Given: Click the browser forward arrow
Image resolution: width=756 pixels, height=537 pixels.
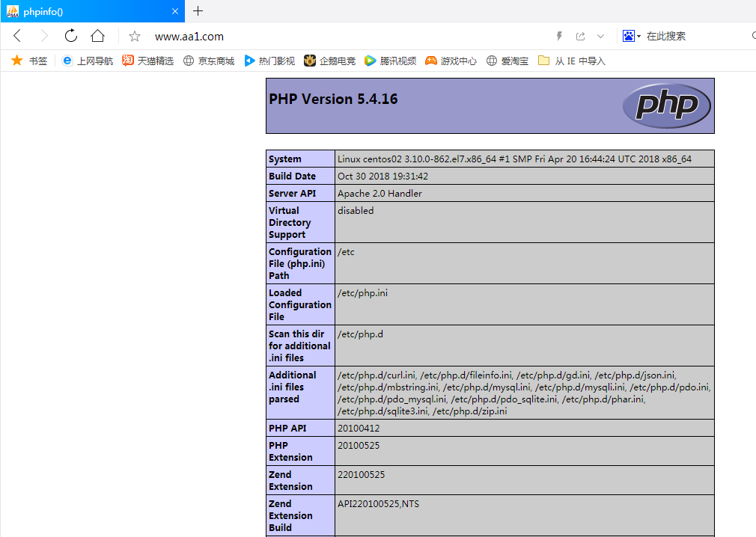Looking at the screenshot, I should (44, 36).
